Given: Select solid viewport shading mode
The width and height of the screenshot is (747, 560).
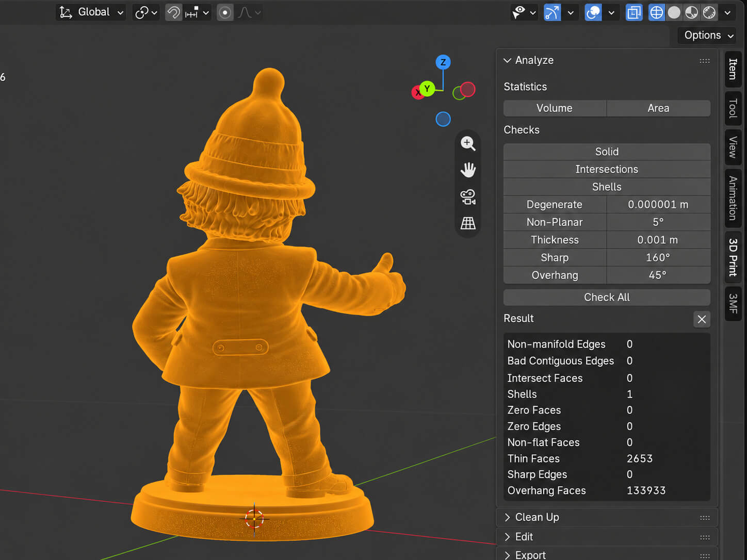Looking at the screenshot, I should pyautogui.click(x=674, y=12).
